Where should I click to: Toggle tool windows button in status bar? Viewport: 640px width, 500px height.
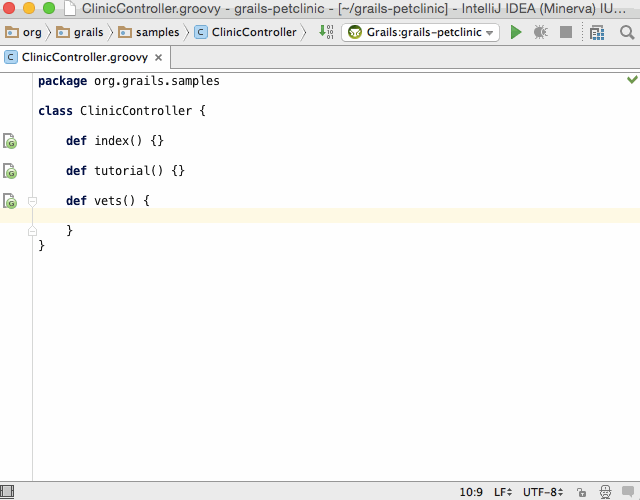tap(7, 491)
